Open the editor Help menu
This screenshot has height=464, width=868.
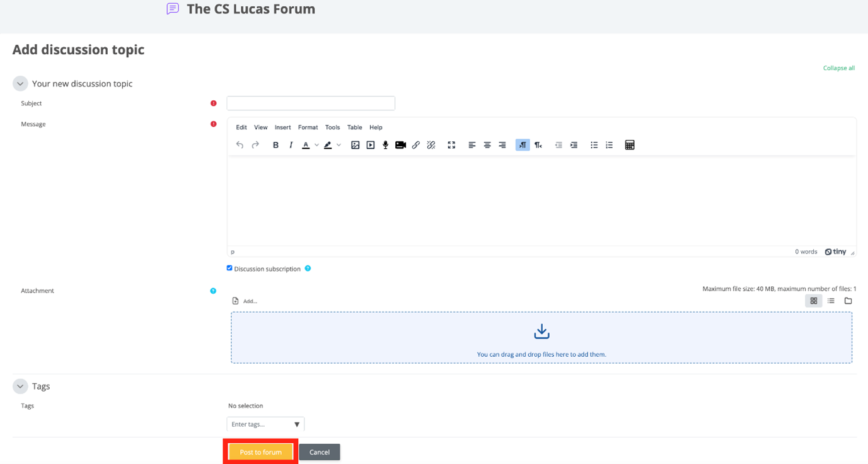(x=376, y=127)
